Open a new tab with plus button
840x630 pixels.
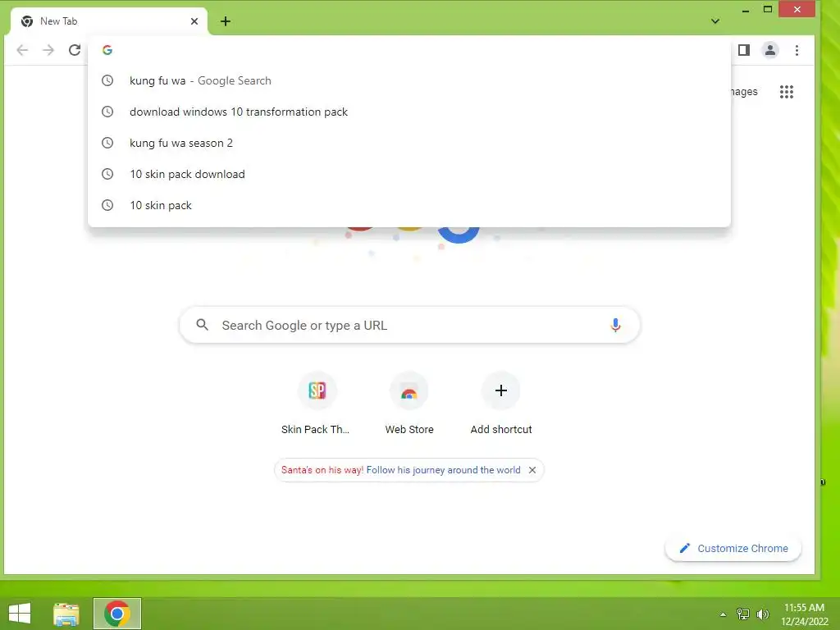(x=226, y=21)
